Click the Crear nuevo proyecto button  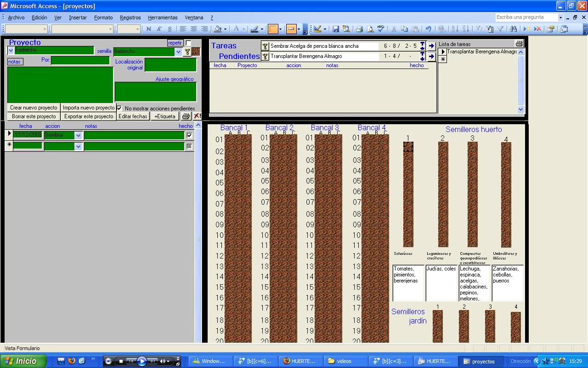coord(34,108)
